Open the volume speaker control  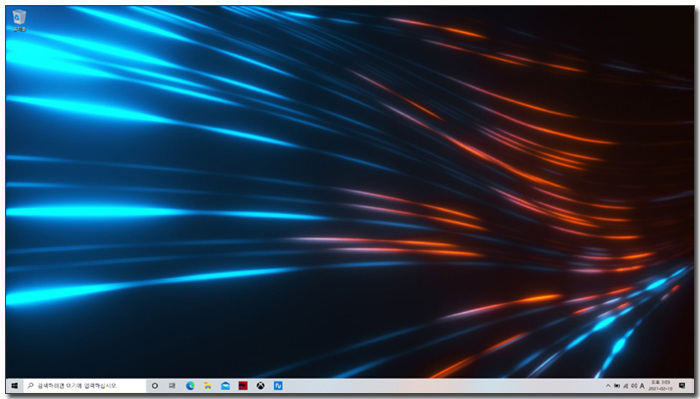(x=633, y=386)
